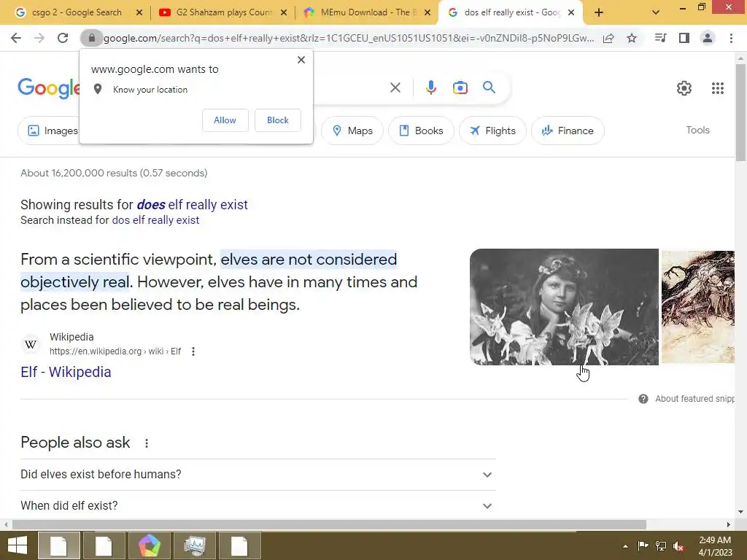Filter results by Images
Image resolution: width=747 pixels, height=560 pixels.
49,131
